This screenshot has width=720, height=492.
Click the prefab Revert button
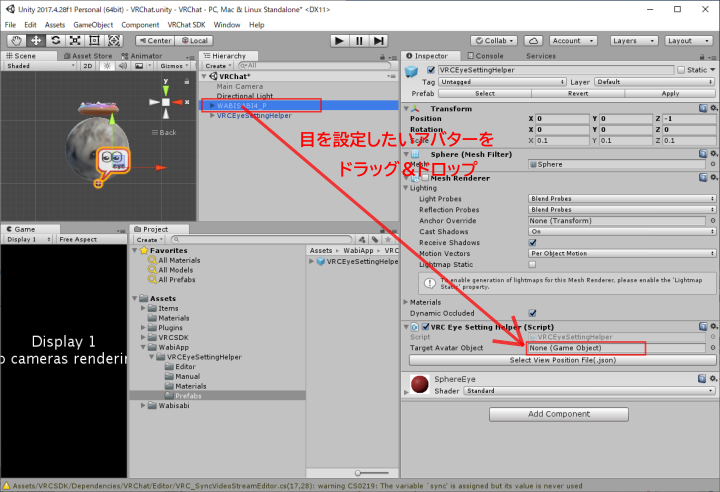[578, 93]
